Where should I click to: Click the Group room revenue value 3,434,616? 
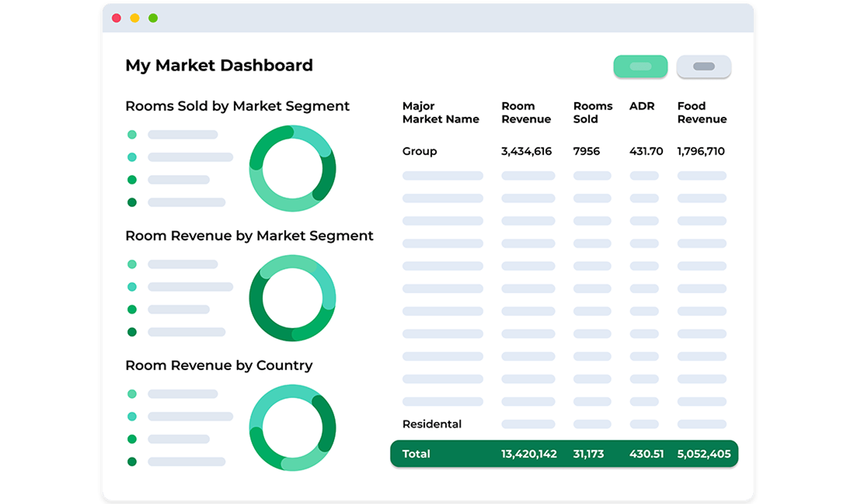526,151
